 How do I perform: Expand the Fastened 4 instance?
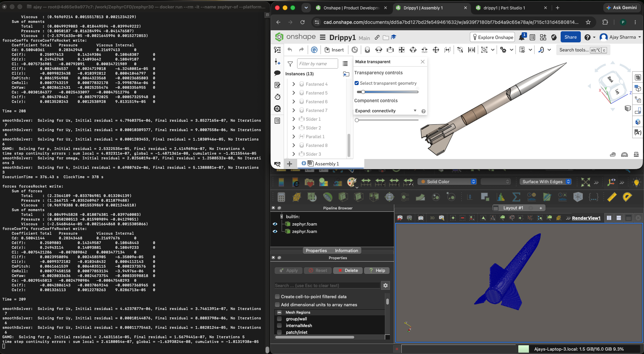pyautogui.click(x=294, y=84)
